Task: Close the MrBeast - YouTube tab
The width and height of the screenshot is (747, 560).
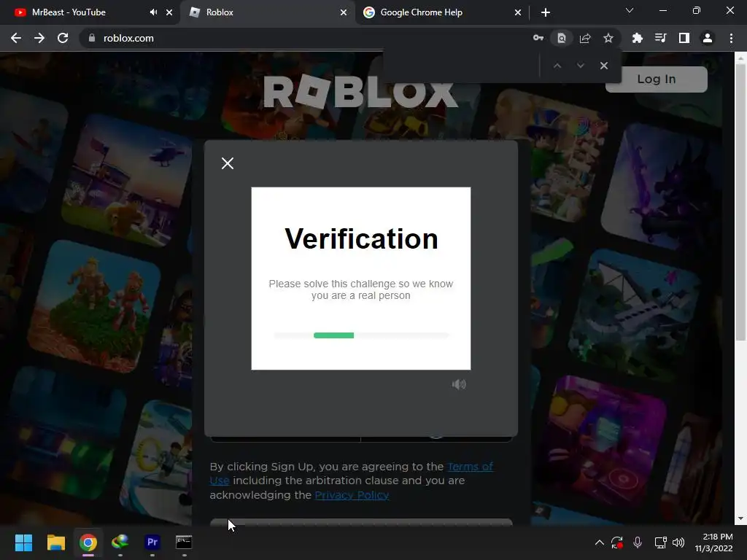Action: pos(169,12)
